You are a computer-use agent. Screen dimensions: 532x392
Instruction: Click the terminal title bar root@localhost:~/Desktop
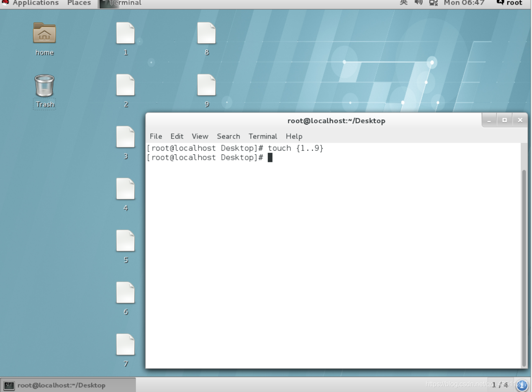pyautogui.click(x=336, y=121)
